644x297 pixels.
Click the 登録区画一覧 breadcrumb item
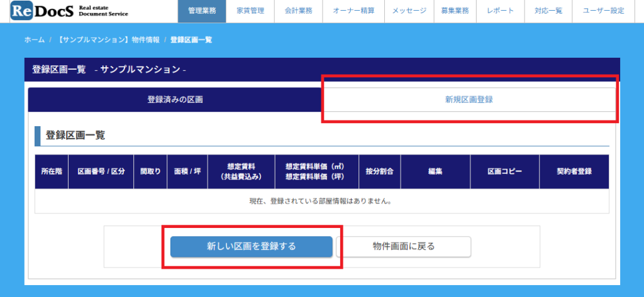(191, 40)
